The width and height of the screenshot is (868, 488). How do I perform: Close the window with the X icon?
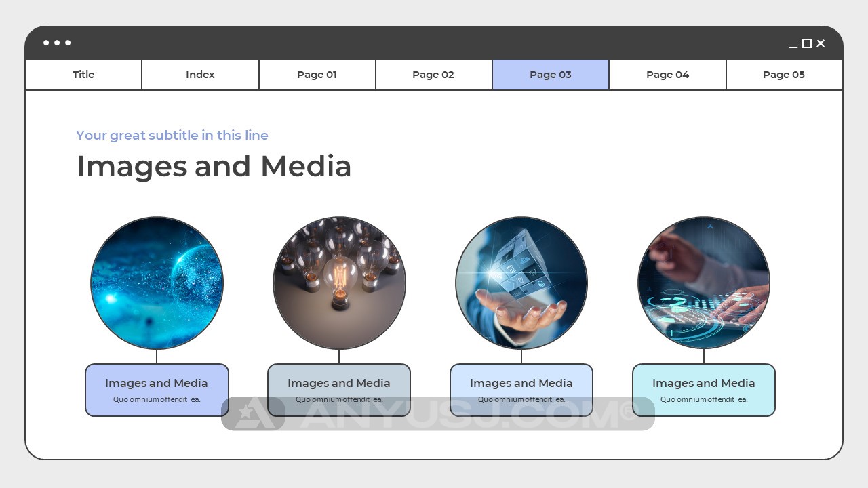point(821,43)
